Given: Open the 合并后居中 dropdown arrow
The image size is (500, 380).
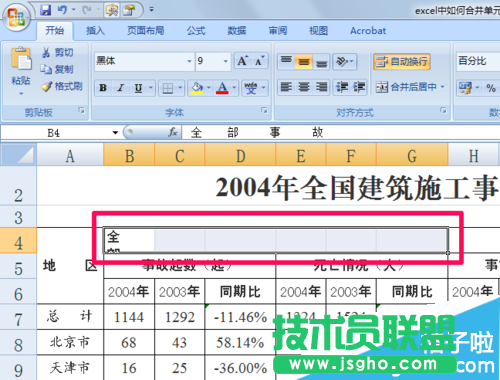Looking at the screenshot, I should (x=443, y=87).
